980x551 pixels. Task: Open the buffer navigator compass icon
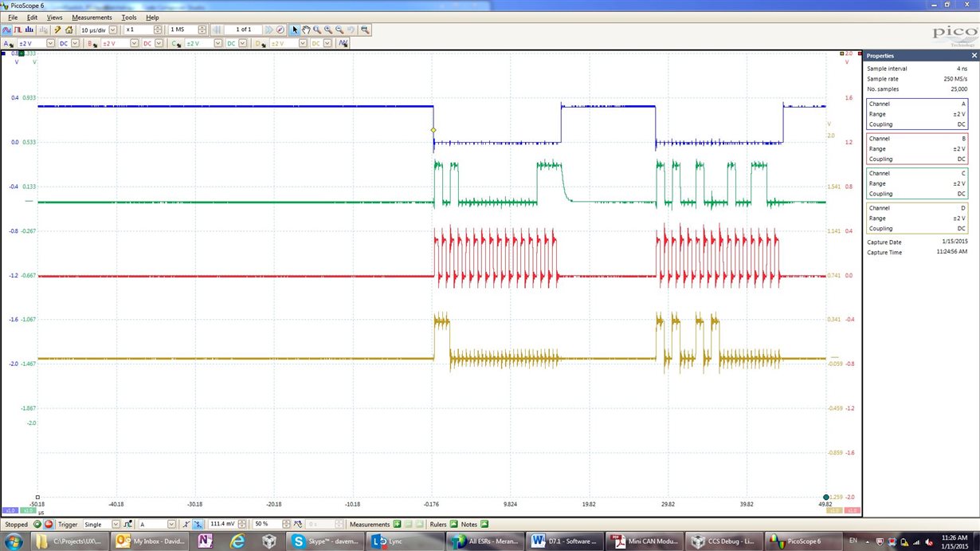[x=280, y=30]
